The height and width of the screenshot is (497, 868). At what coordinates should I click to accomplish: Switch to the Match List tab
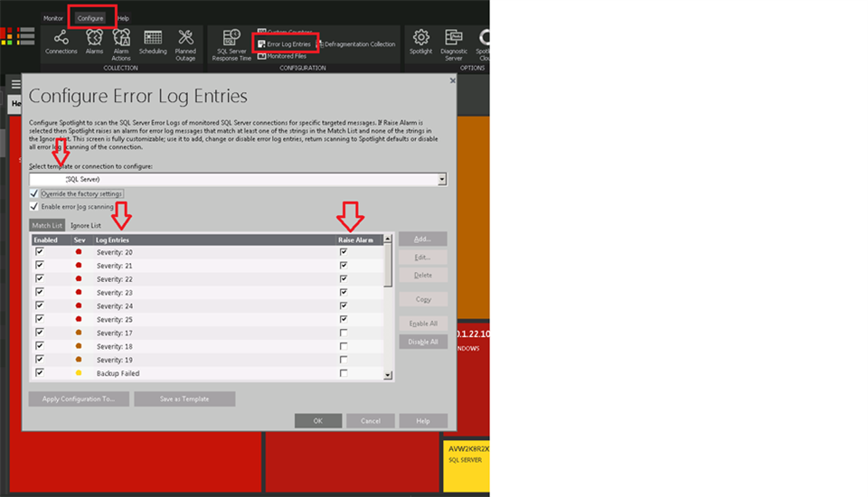[x=47, y=225]
